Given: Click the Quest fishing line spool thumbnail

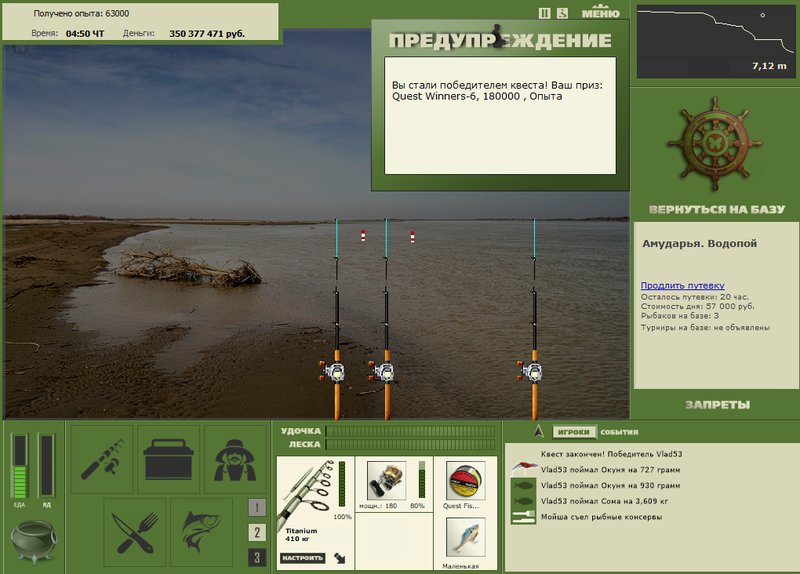Looking at the screenshot, I should click(x=465, y=481).
